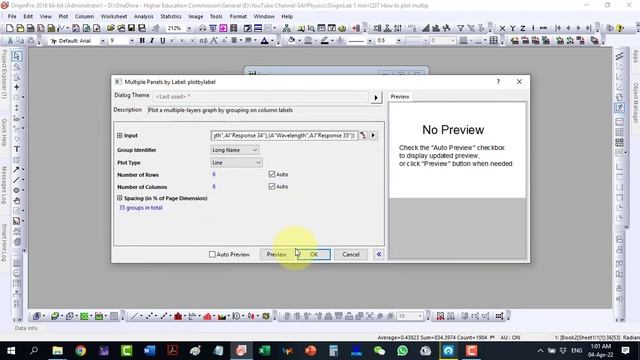Screen dimensions: 640x360
Task: Open WhatsApp from the Windows taskbar
Action: pos(402,351)
